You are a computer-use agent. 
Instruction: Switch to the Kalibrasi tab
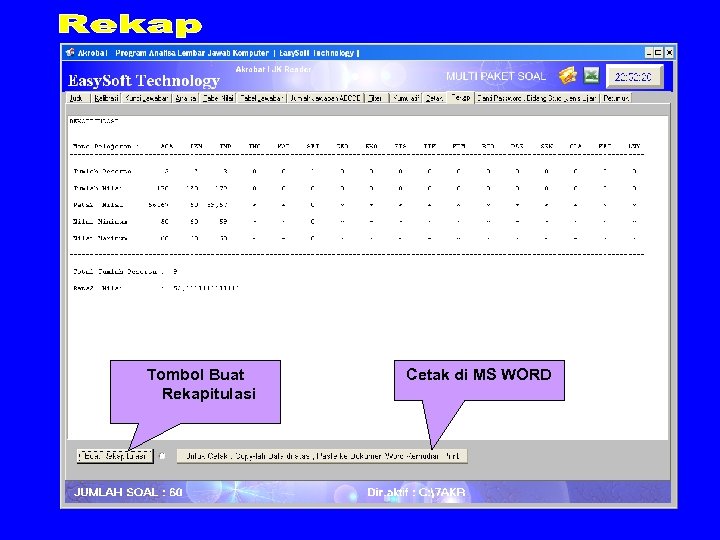tap(106, 98)
